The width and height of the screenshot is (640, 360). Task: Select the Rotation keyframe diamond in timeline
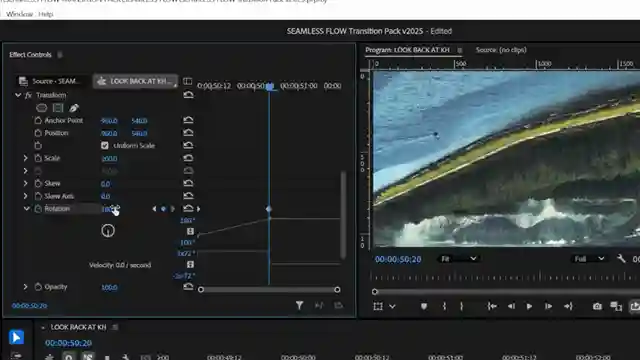pos(269,209)
